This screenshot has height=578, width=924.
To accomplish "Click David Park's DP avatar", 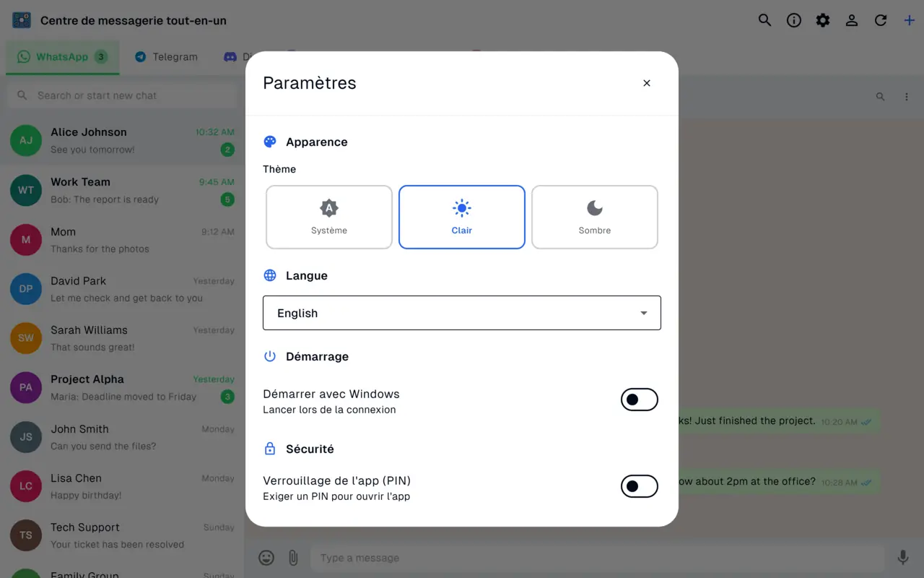I will 26,289.
